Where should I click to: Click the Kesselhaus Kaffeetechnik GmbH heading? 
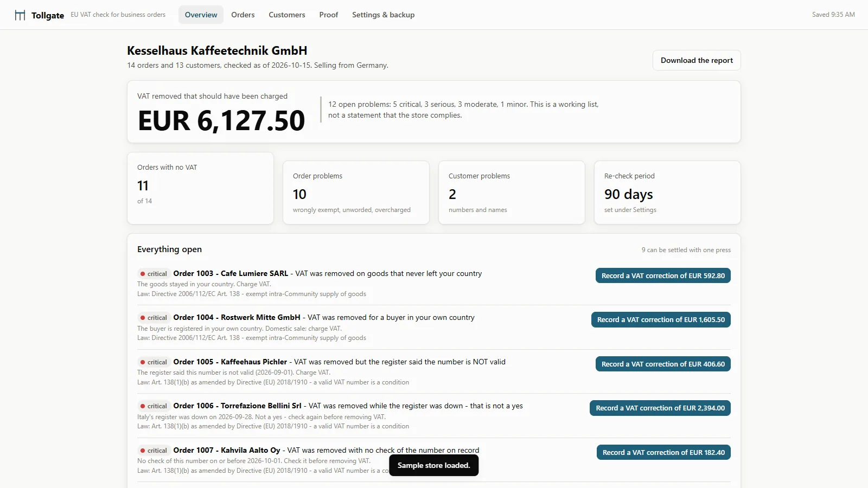(x=217, y=50)
